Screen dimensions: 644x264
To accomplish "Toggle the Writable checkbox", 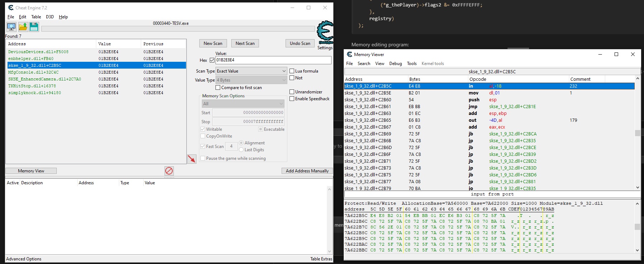I will click(203, 129).
